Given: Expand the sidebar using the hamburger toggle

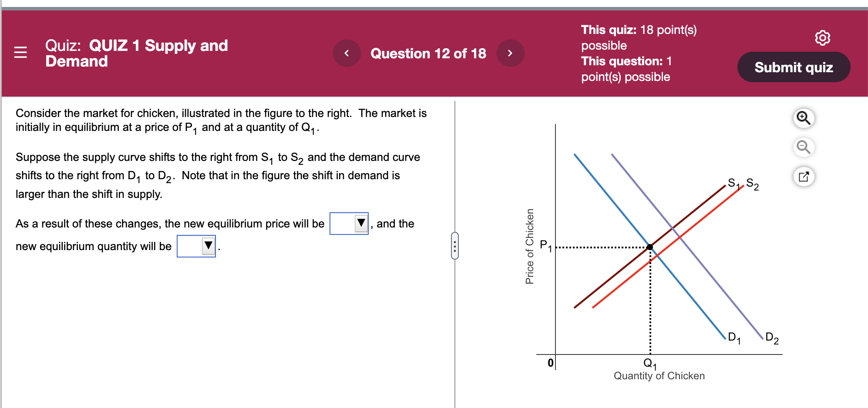Looking at the screenshot, I should click(x=20, y=52).
